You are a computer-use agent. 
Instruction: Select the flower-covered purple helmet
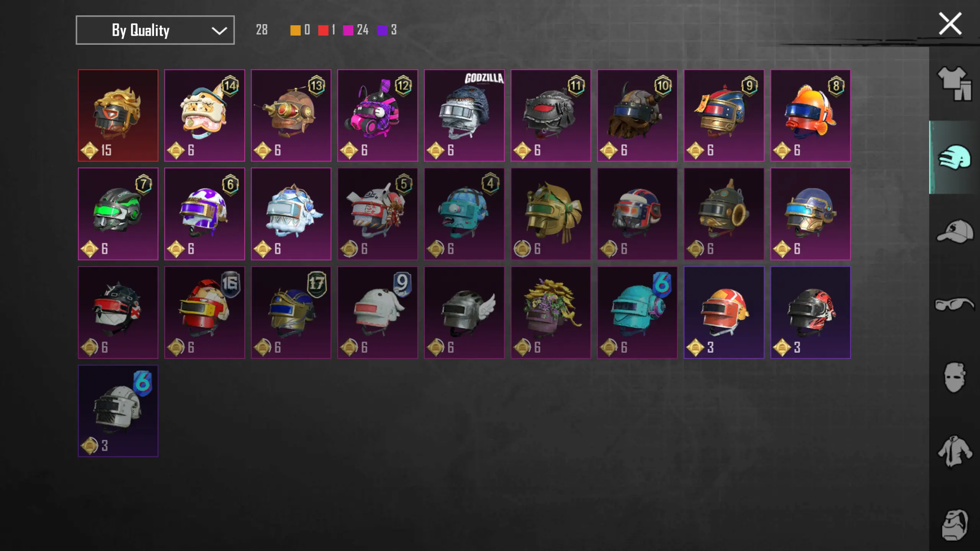tap(551, 312)
